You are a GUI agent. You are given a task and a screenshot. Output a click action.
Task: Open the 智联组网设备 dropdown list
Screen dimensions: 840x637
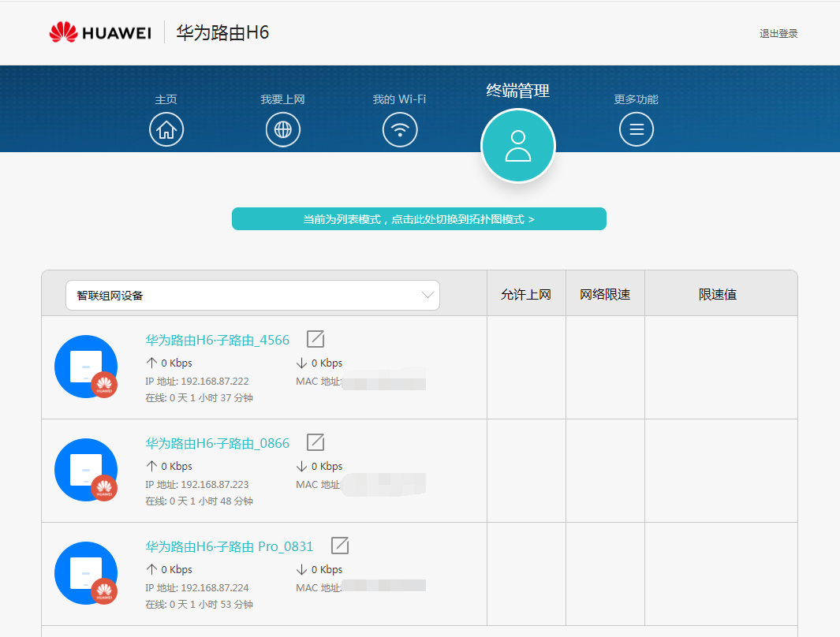coord(252,295)
